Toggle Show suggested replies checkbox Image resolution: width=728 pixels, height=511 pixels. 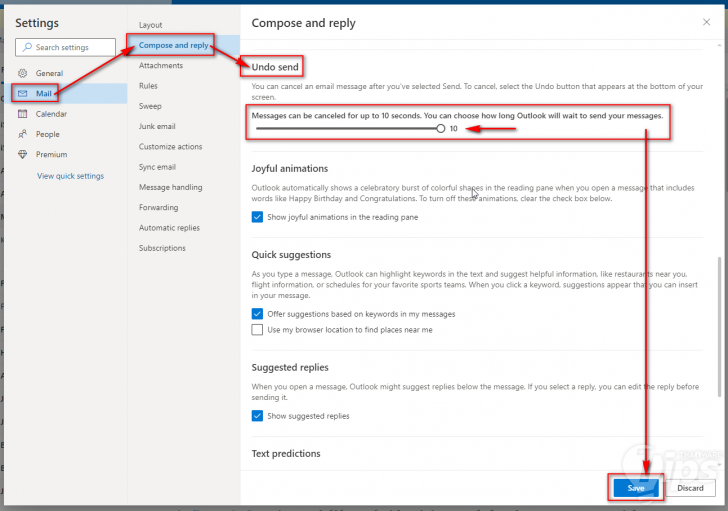257,416
